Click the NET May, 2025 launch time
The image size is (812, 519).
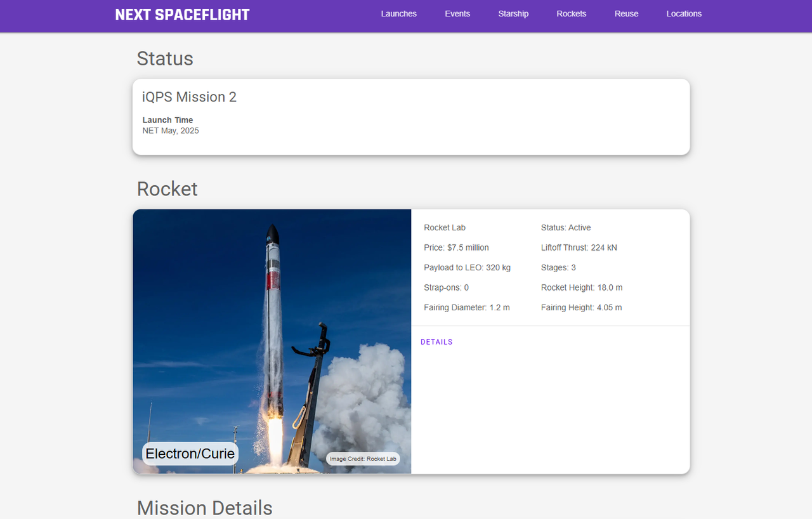point(171,131)
